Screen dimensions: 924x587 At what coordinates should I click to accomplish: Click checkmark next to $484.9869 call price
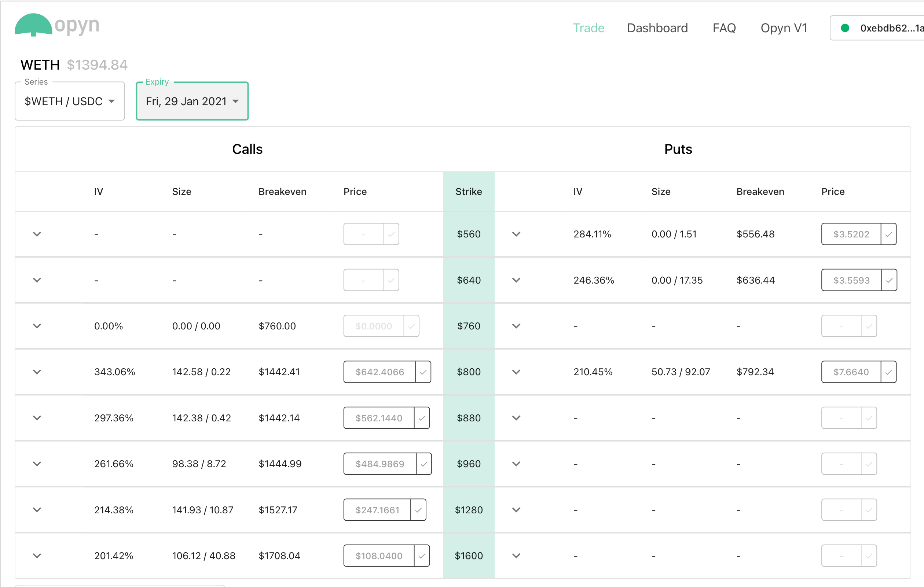[423, 464]
